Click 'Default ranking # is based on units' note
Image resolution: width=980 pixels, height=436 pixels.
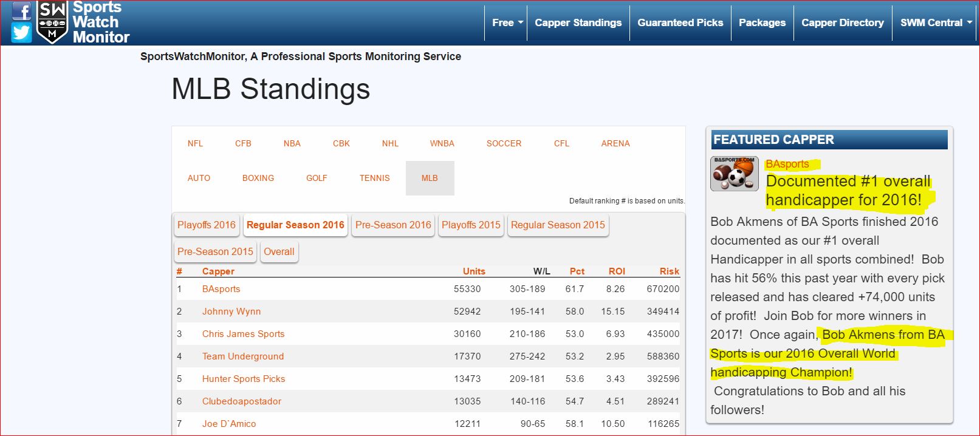coord(627,201)
